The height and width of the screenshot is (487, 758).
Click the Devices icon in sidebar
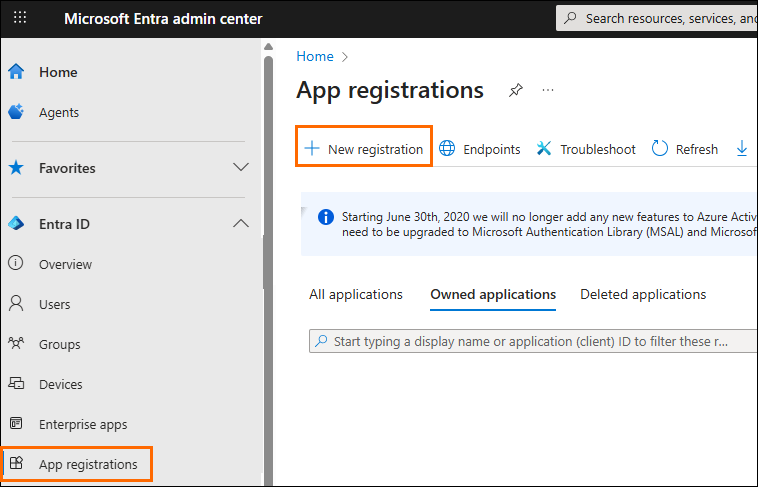pyautogui.click(x=16, y=384)
